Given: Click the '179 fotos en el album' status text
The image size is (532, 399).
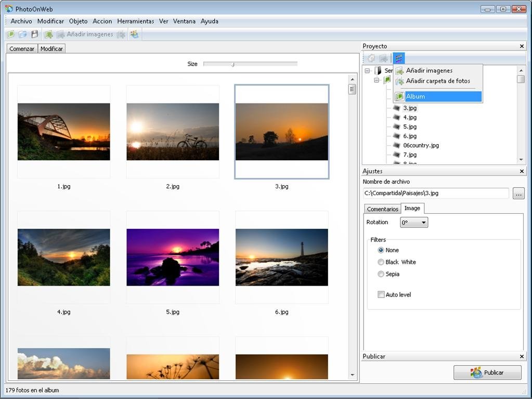Looking at the screenshot, I should click(32, 390).
